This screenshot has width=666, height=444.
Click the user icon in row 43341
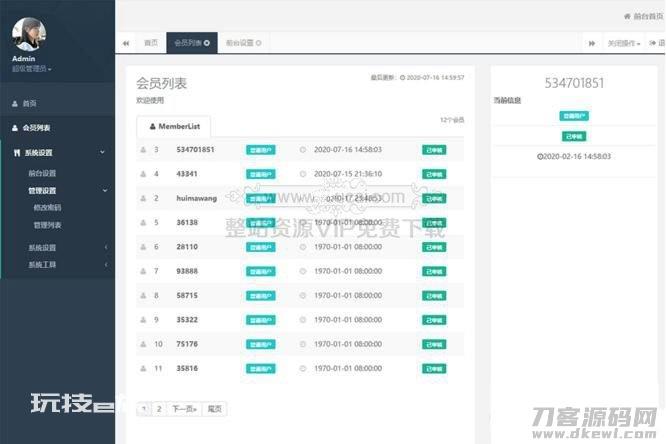143,174
